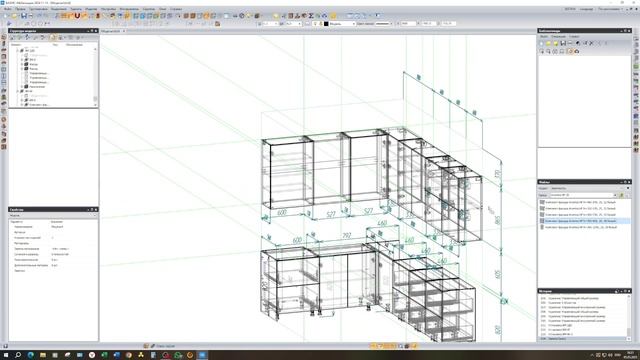
Task: Click the Print icon in main toolbar
Action: [x=31, y=16]
